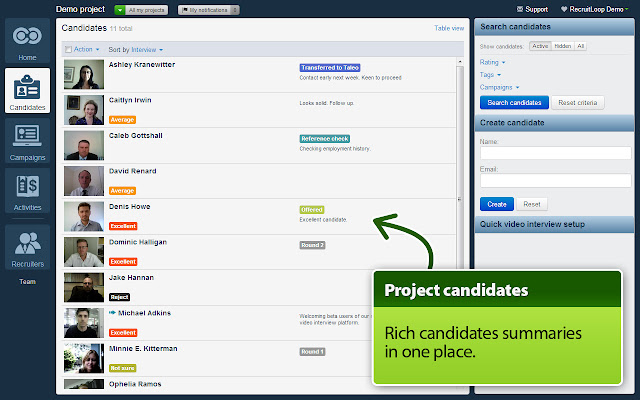This screenshot has height=400, width=640.
Task: Click the Round 1 tag for Minnie Kitterman
Action: pyautogui.click(x=312, y=352)
